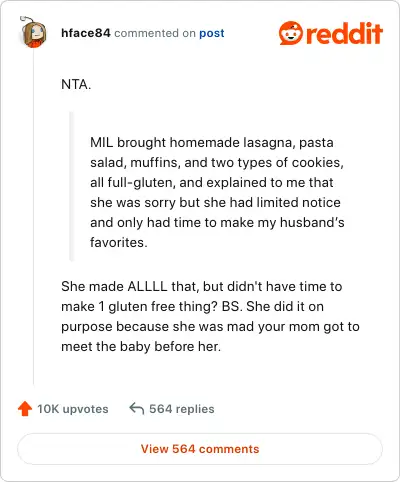Image resolution: width=400 pixels, height=482 pixels.
Task: Click the "She did it on" sentence
Action: tap(285, 307)
